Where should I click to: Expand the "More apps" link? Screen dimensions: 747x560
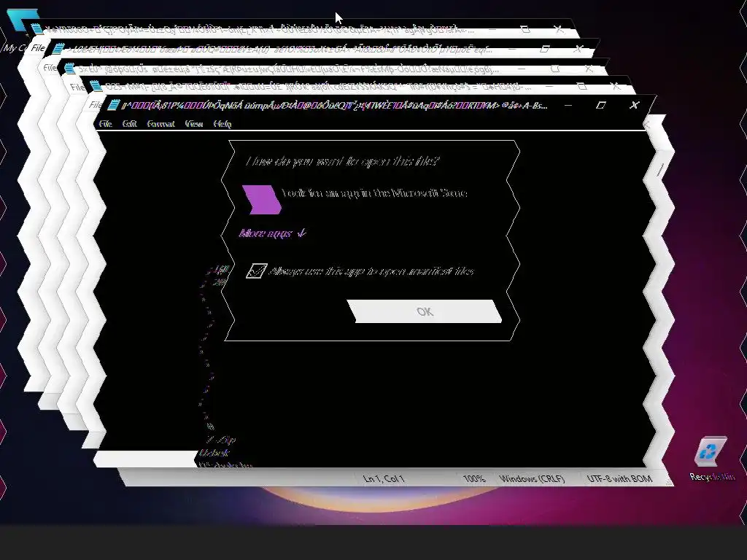pos(272,233)
